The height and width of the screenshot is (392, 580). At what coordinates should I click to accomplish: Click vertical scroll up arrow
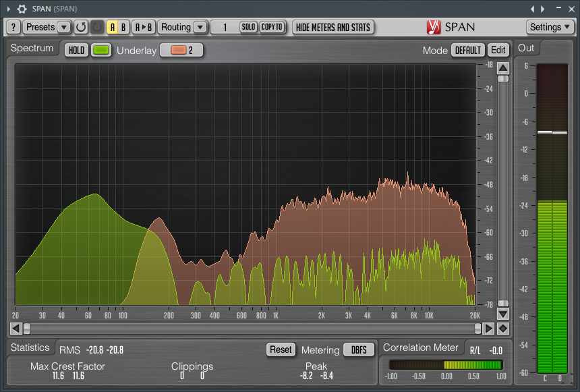pyautogui.click(x=503, y=67)
